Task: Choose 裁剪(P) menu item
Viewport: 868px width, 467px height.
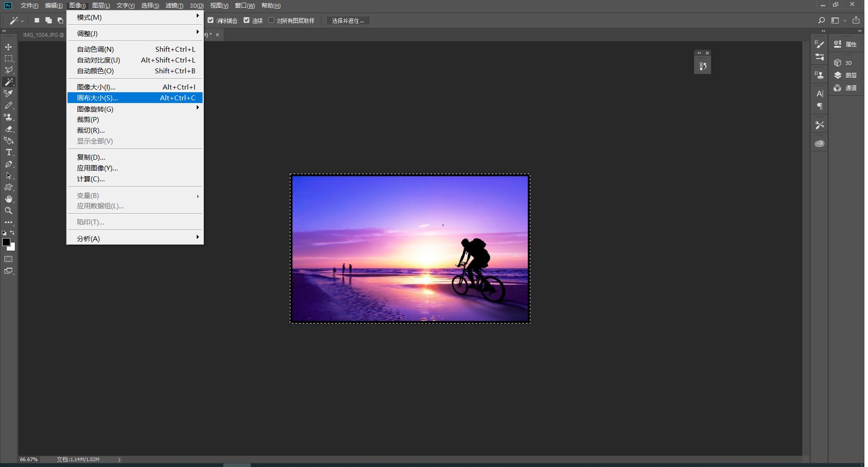Action: click(135, 120)
